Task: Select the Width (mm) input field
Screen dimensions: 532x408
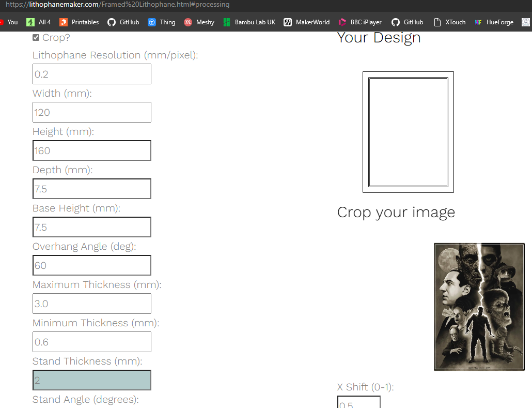Action: click(x=92, y=112)
